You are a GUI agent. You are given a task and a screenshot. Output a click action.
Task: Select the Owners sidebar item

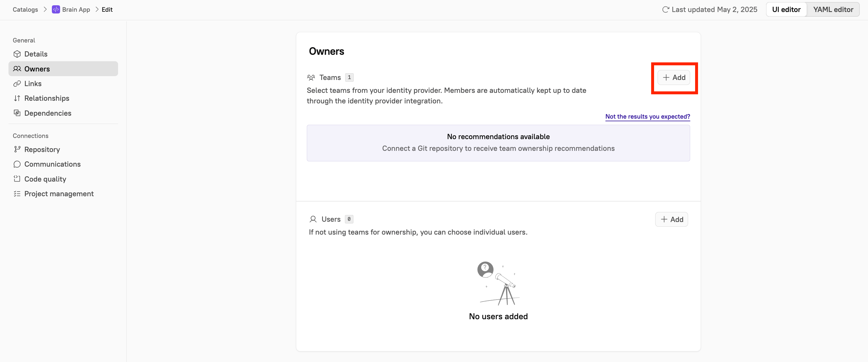(63, 69)
